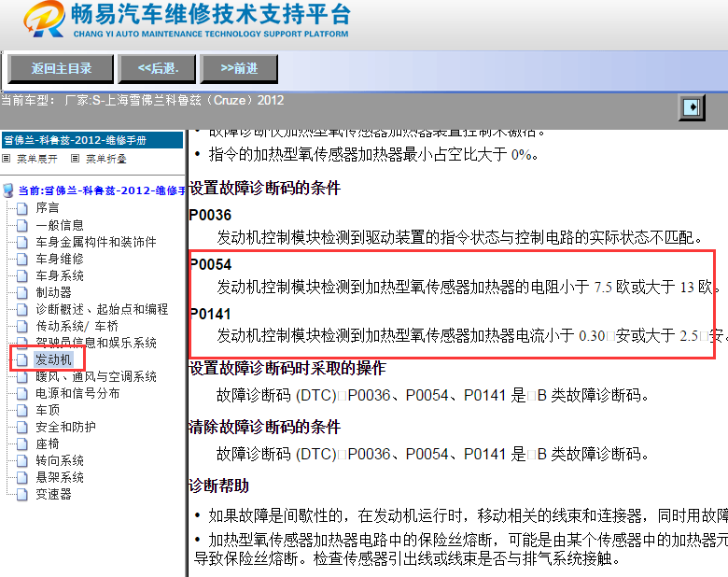
Task: Select the 发动机 tree item
Action: (53, 359)
